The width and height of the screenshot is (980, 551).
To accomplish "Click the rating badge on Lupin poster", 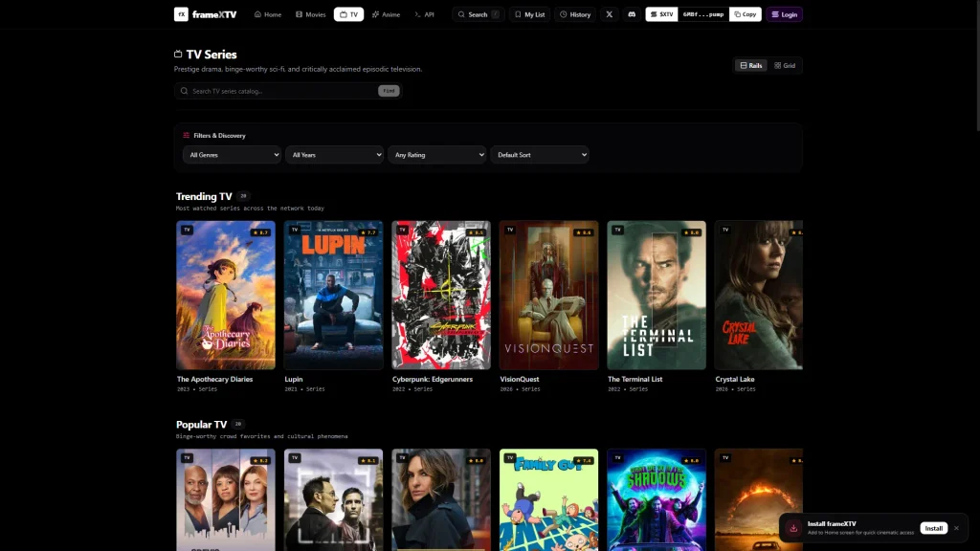I will [368, 232].
